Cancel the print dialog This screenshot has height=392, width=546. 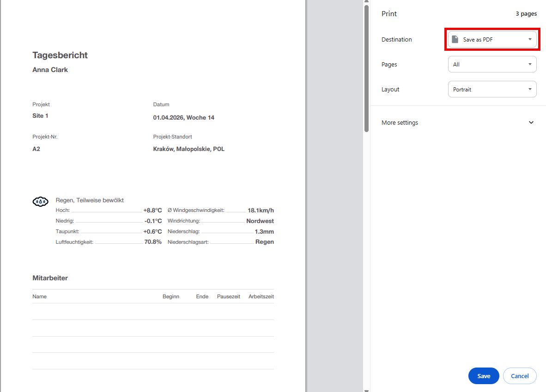click(519, 376)
